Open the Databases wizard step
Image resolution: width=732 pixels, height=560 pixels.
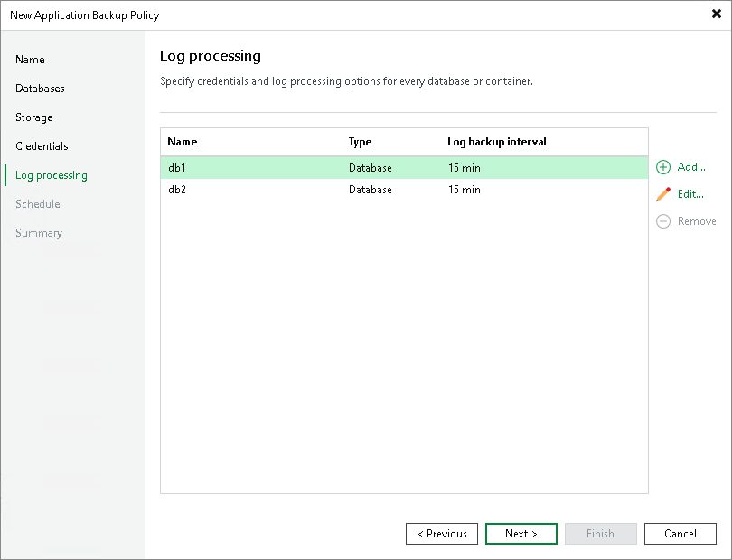pyautogui.click(x=41, y=89)
